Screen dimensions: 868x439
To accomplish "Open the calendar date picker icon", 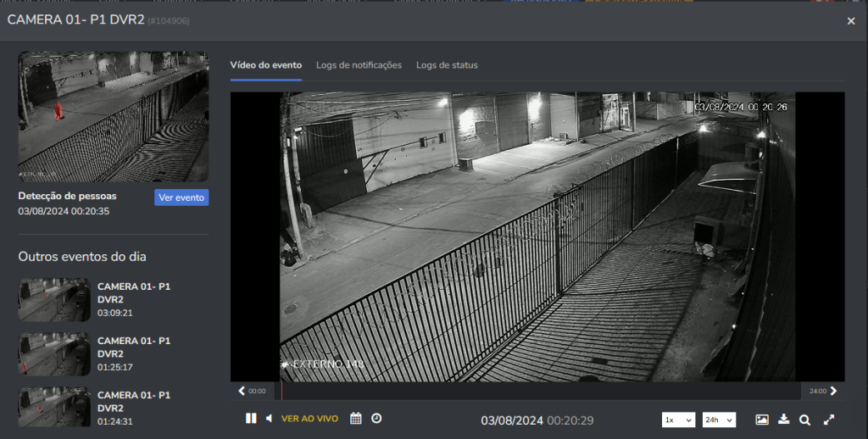I will (x=356, y=419).
